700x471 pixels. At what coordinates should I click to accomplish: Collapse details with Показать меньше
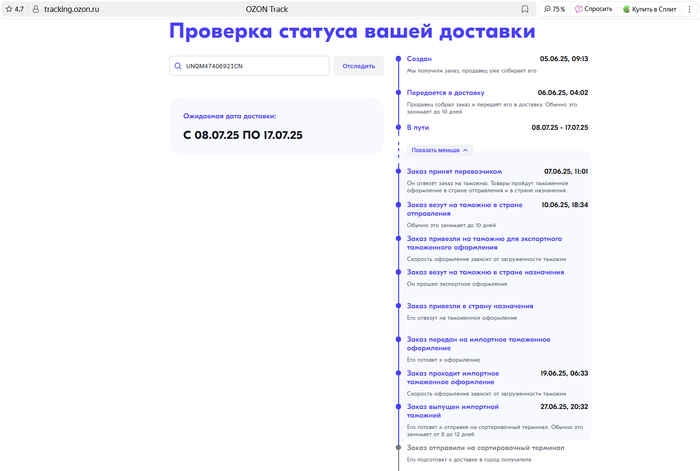pyautogui.click(x=440, y=150)
